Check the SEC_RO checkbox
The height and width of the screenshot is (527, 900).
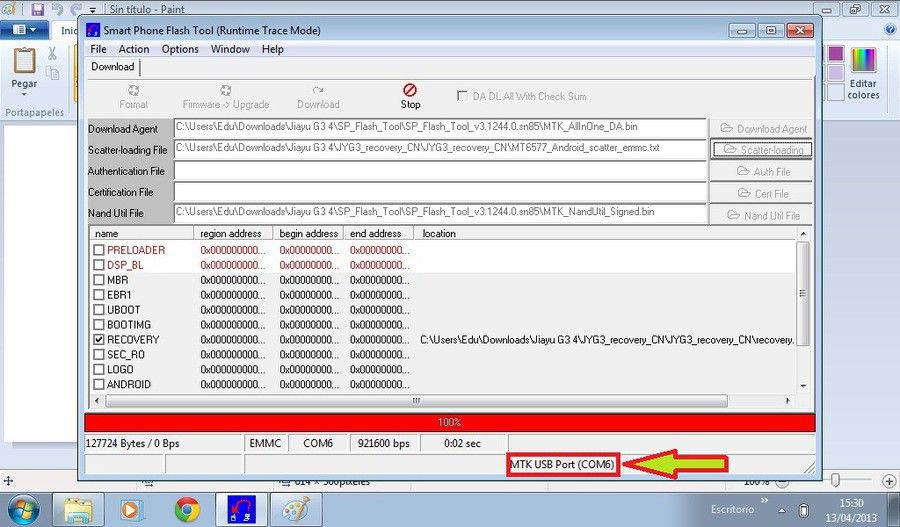pos(99,354)
